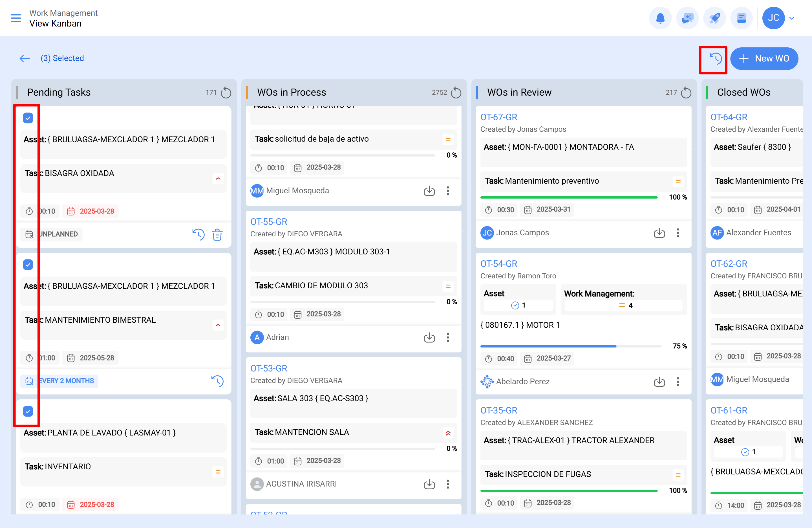The image size is (812, 528).
Task: Delete the BISAGRA OXIDADA pending task
Action: pyautogui.click(x=217, y=234)
